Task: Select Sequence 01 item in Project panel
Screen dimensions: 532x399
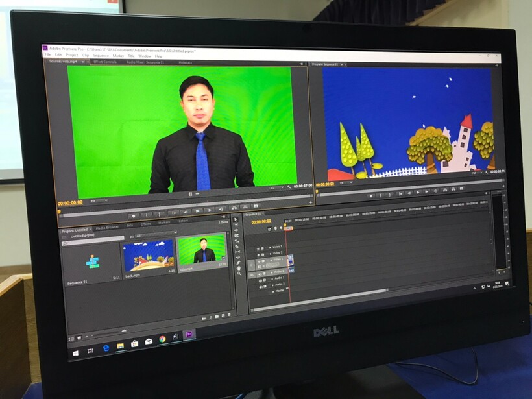Action: (x=91, y=262)
